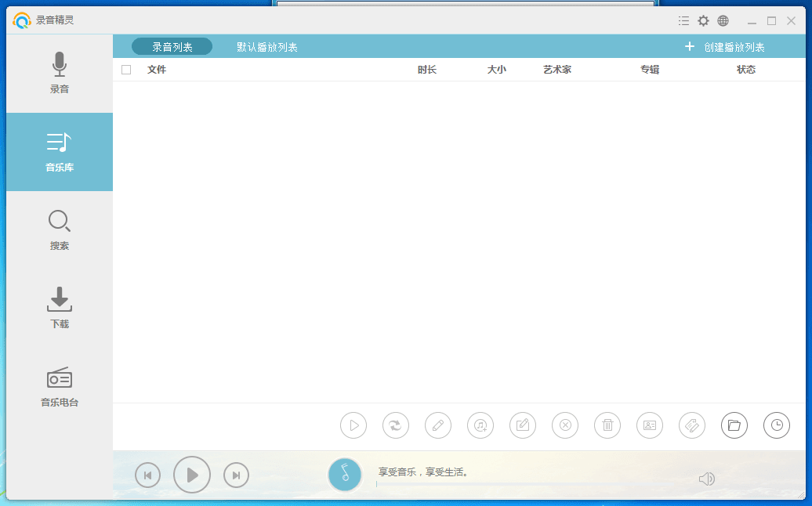Viewport: 812px width, 506px height.
Task: Select the 音乐库 music library sidebar item
Action: (x=60, y=152)
